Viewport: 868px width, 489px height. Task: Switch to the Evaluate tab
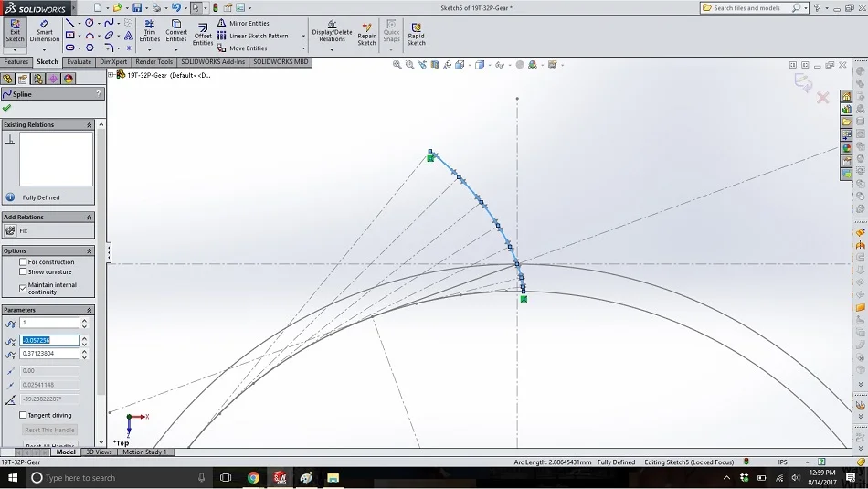click(79, 62)
